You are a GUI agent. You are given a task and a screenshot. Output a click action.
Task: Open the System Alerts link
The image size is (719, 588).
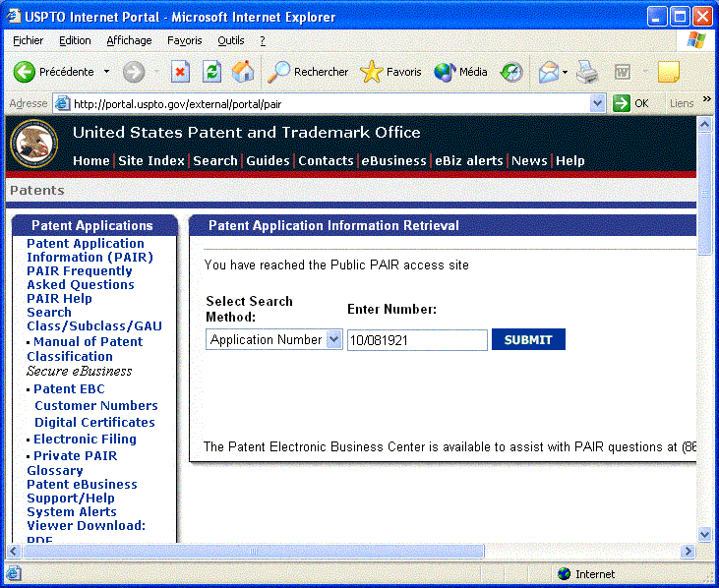[x=72, y=512]
